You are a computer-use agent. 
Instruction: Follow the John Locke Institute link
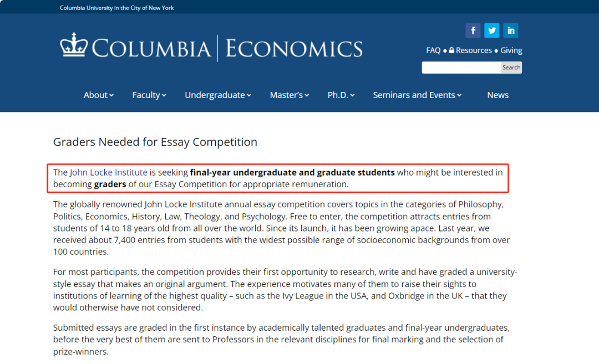(x=108, y=172)
